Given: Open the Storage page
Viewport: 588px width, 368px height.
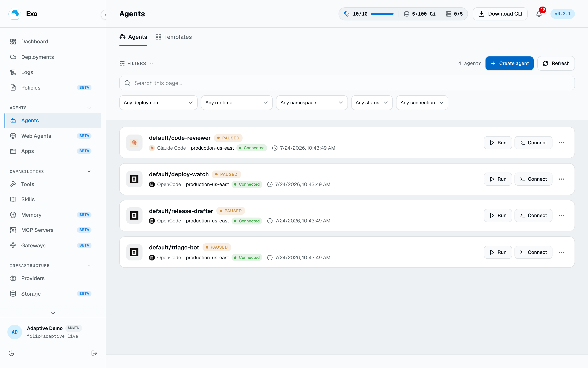Looking at the screenshot, I should pyautogui.click(x=53, y=294).
